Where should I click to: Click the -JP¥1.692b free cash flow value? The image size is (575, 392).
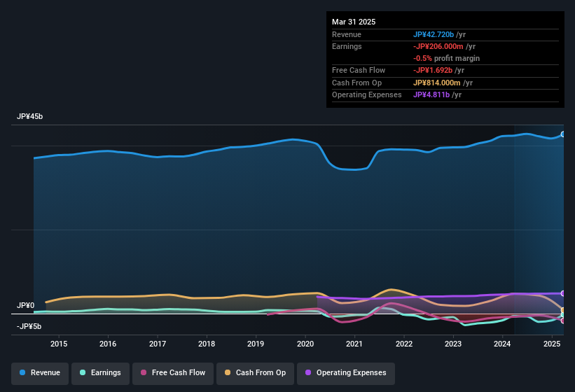point(433,70)
